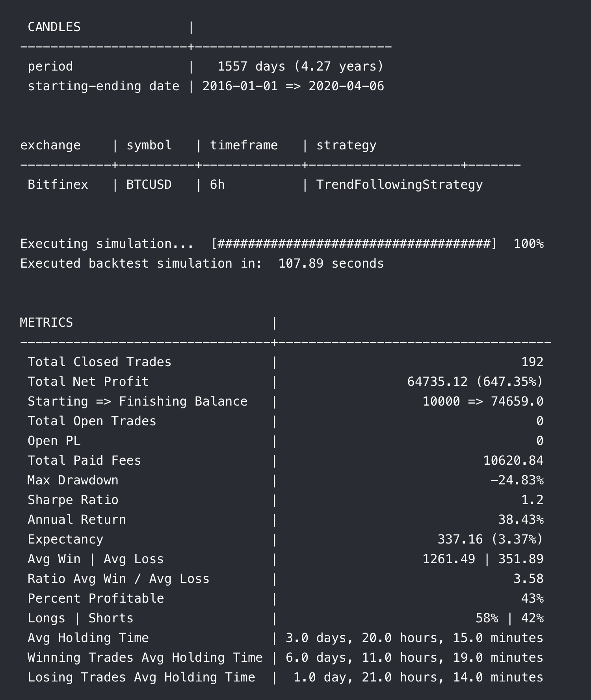This screenshot has width=591, height=700.
Task: Click the Total Paid Fees value
Action: pyautogui.click(x=513, y=461)
